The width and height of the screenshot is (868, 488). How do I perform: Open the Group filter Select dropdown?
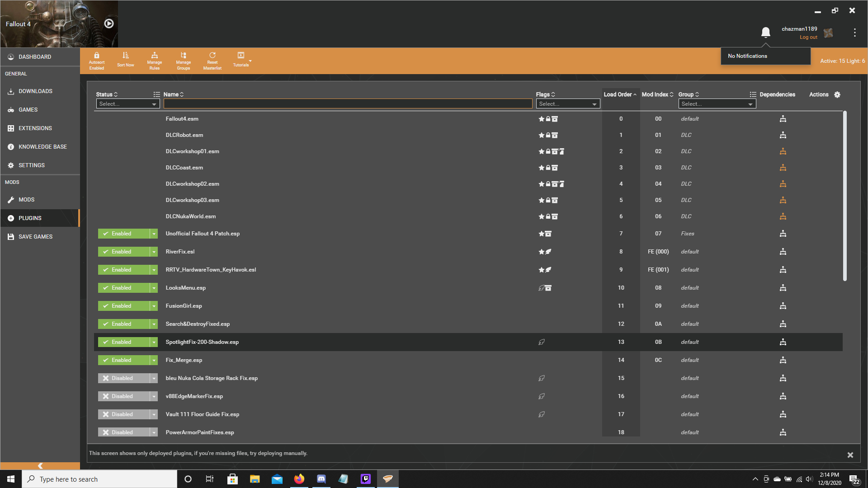(717, 104)
